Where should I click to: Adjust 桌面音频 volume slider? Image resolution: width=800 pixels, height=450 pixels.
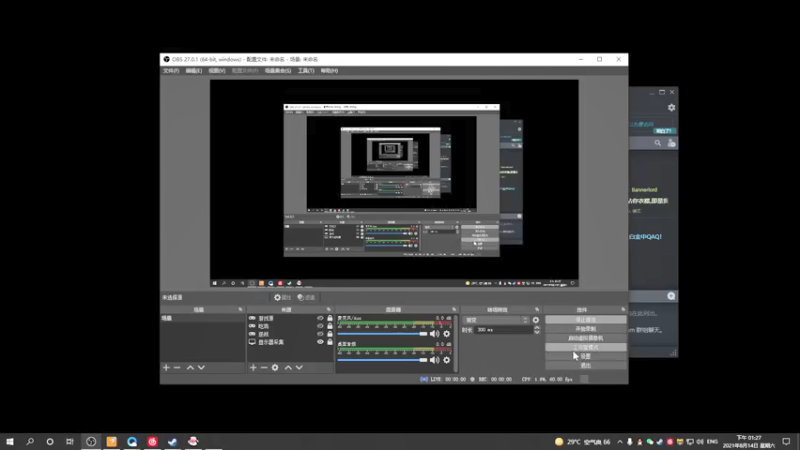[x=382, y=360]
